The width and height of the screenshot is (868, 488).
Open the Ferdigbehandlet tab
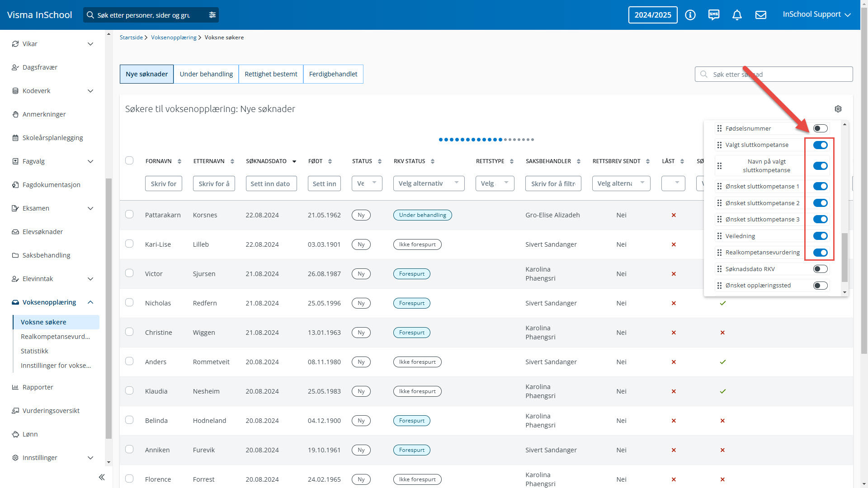click(x=333, y=74)
